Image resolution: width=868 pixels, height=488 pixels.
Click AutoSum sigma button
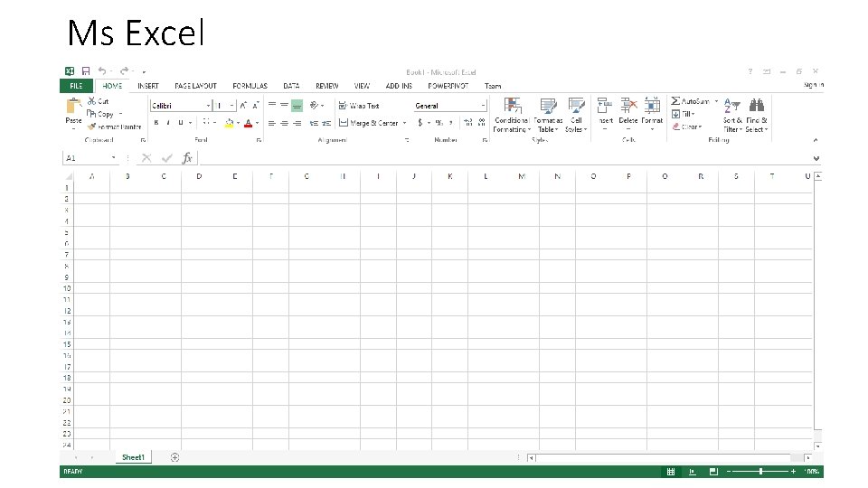[x=690, y=101]
